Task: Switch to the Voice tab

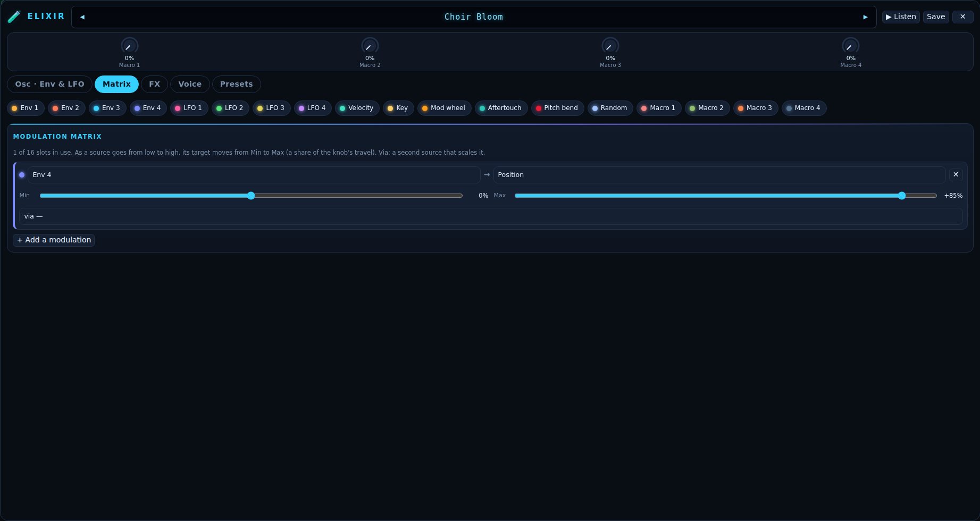Action: [x=190, y=84]
